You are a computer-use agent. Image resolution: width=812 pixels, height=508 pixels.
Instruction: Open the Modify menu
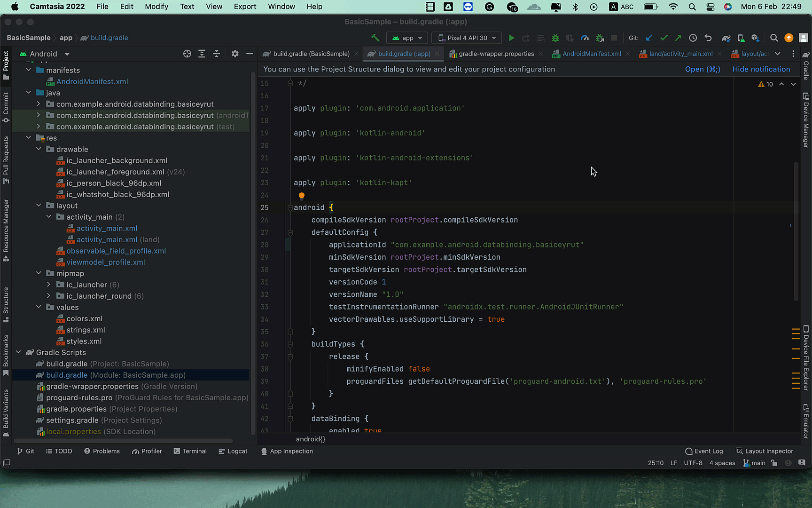click(x=156, y=7)
